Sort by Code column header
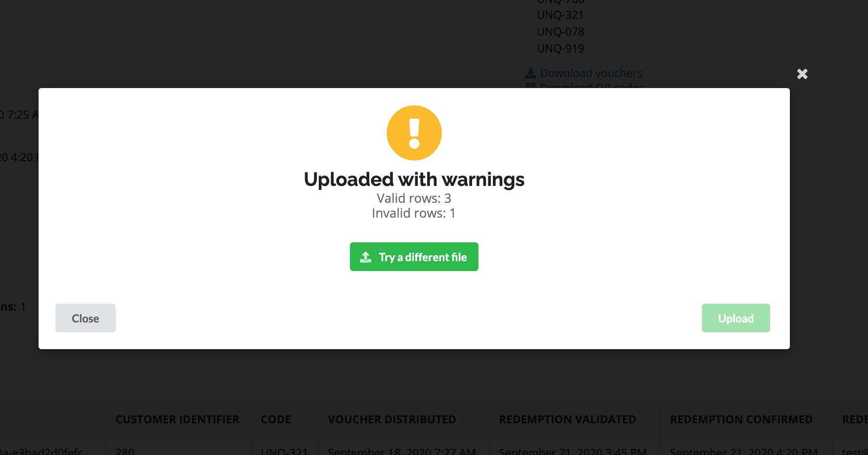This screenshot has height=455, width=868. 276,419
